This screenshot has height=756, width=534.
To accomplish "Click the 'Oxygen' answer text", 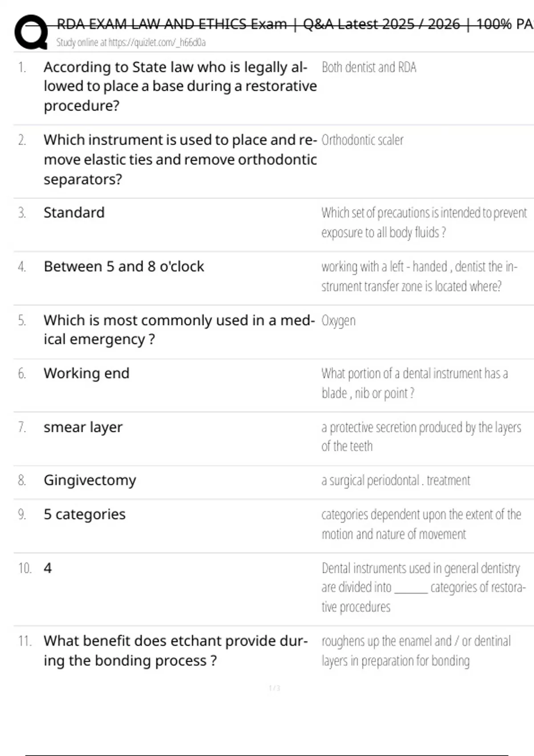I will click(x=338, y=321).
